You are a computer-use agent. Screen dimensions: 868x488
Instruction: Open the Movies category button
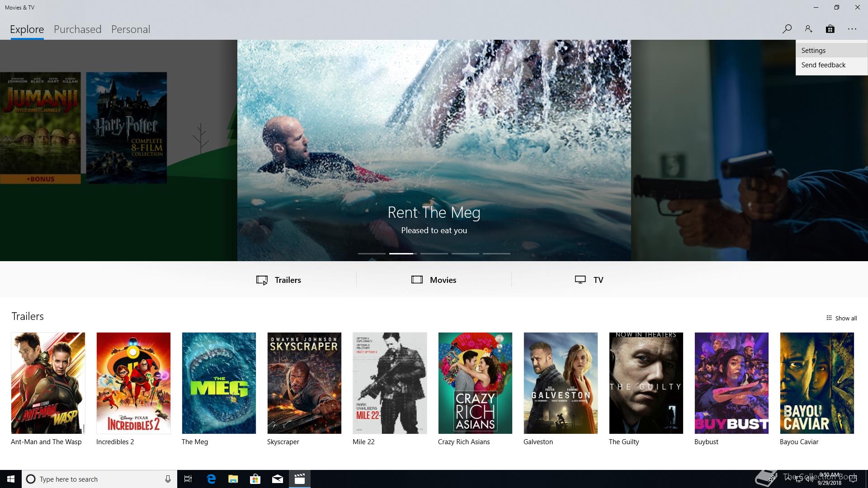pyautogui.click(x=434, y=280)
